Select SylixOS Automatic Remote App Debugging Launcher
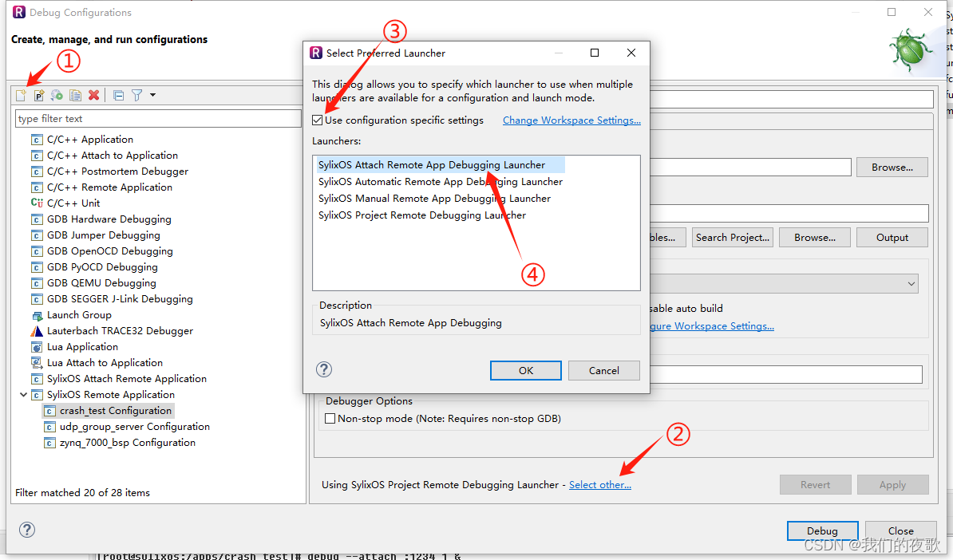 441,181
